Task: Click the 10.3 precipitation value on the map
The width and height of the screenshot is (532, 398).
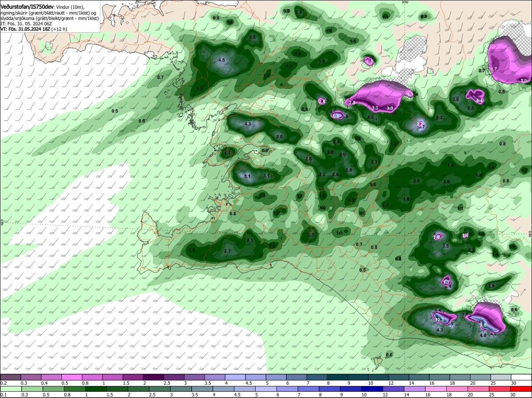Action: coord(439,319)
